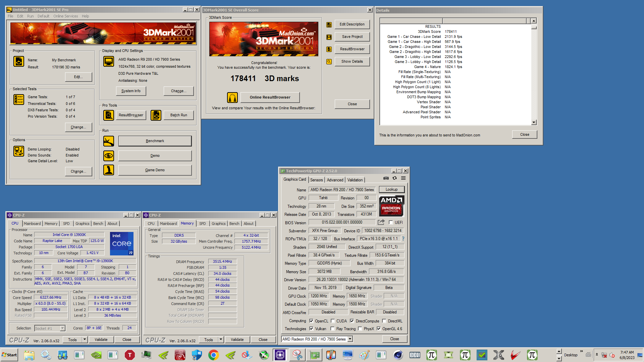Refresh GPU-Z readings with the refresh icon
644x362 pixels.
click(395, 178)
